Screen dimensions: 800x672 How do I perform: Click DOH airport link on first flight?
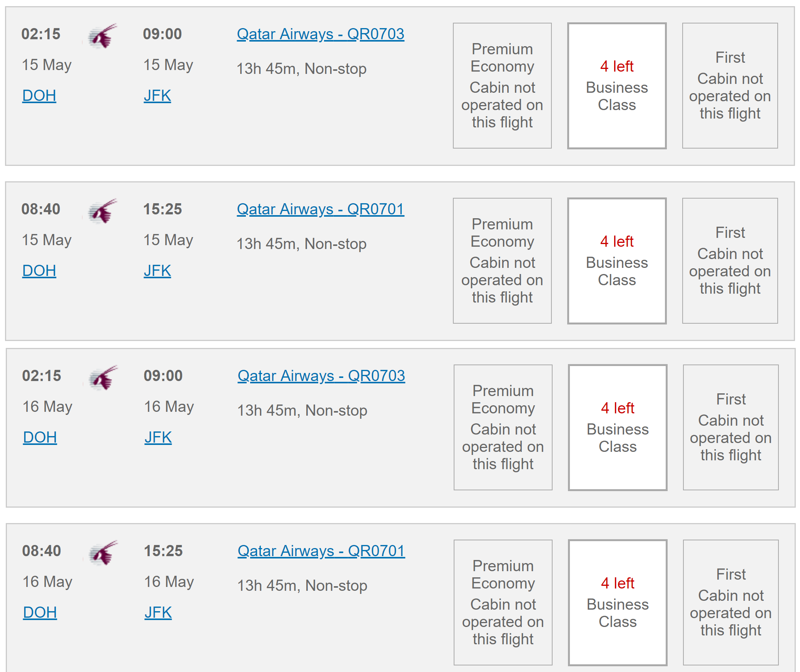coord(39,95)
